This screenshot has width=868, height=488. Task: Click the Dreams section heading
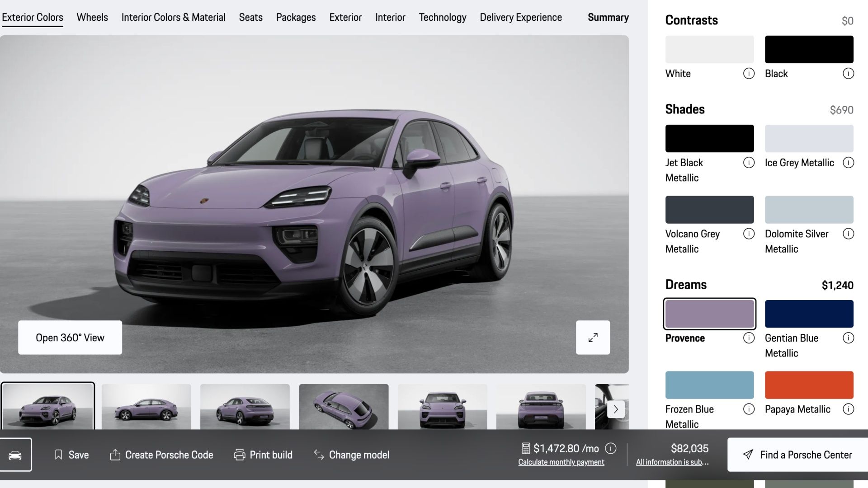686,285
